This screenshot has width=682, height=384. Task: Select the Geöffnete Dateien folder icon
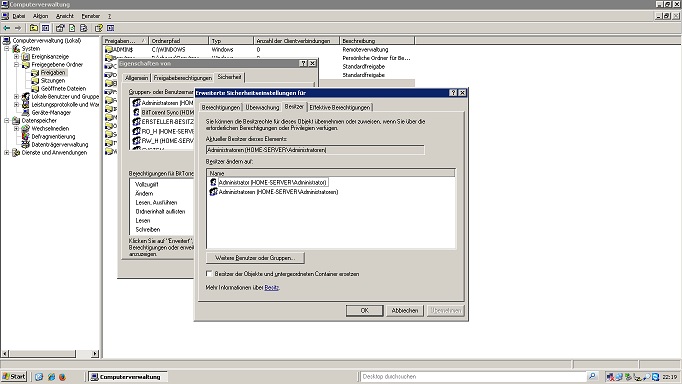(x=35, y=88)
